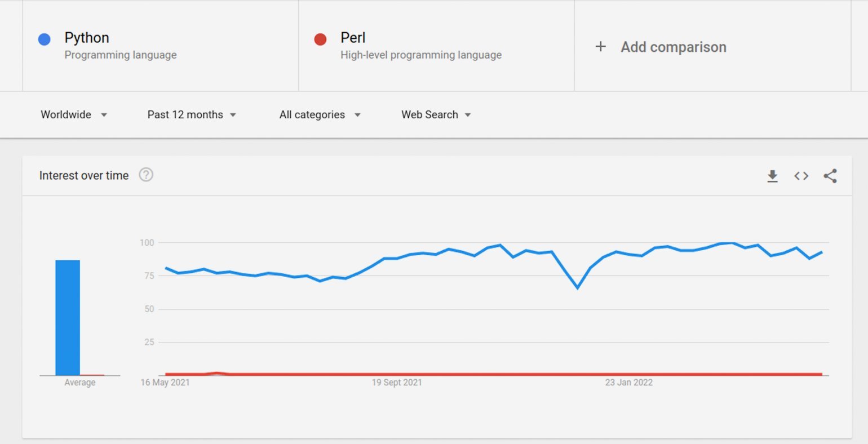Open the embed code icon
The width and height of the screenshot is (868, 444).
(801, 176)
